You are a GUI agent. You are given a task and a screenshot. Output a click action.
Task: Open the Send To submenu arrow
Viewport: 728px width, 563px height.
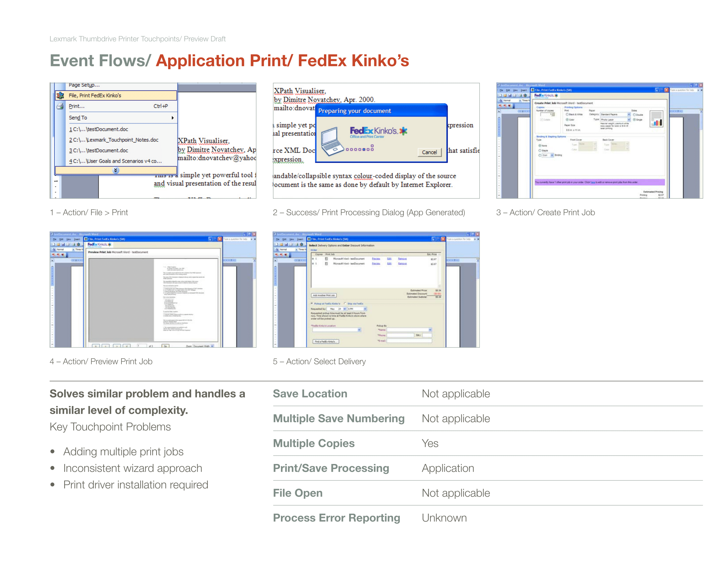[173, 118]
